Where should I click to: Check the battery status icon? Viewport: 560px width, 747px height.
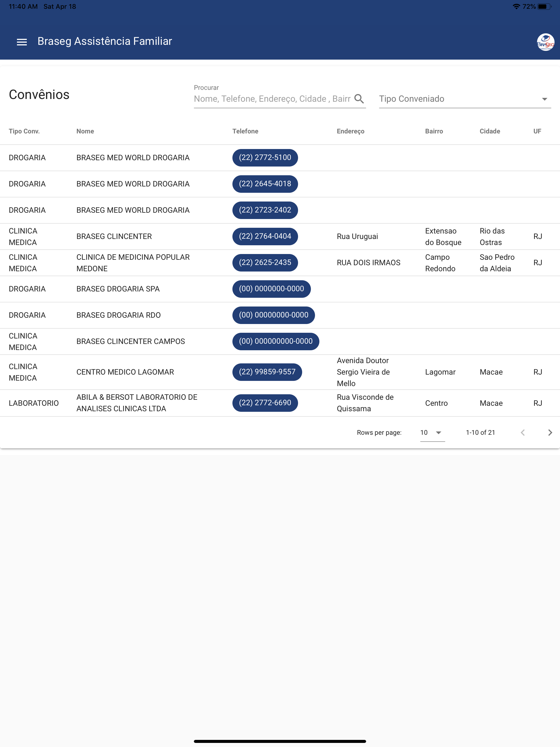pyautogui.click(x=544, y=6)
